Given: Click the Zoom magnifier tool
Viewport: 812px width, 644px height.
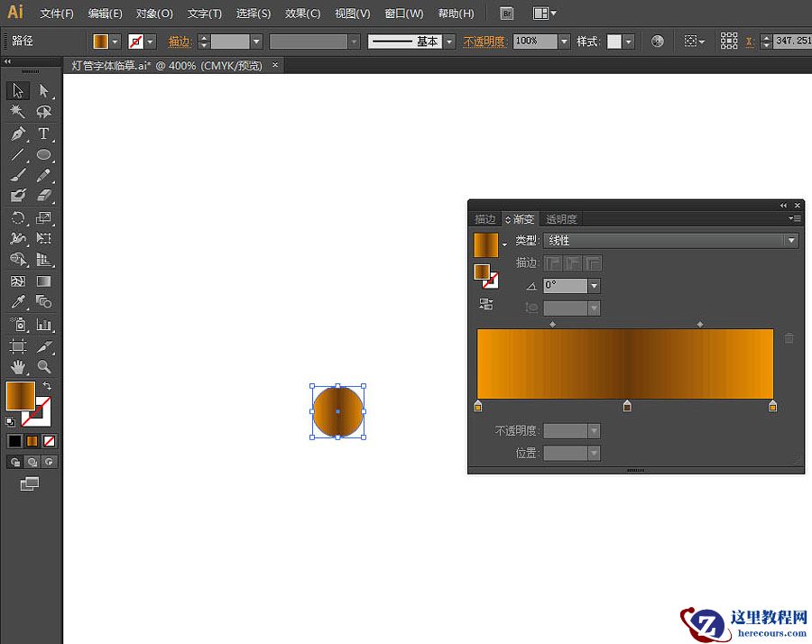Looking at the screenshot, I should (x=43, y=367).
